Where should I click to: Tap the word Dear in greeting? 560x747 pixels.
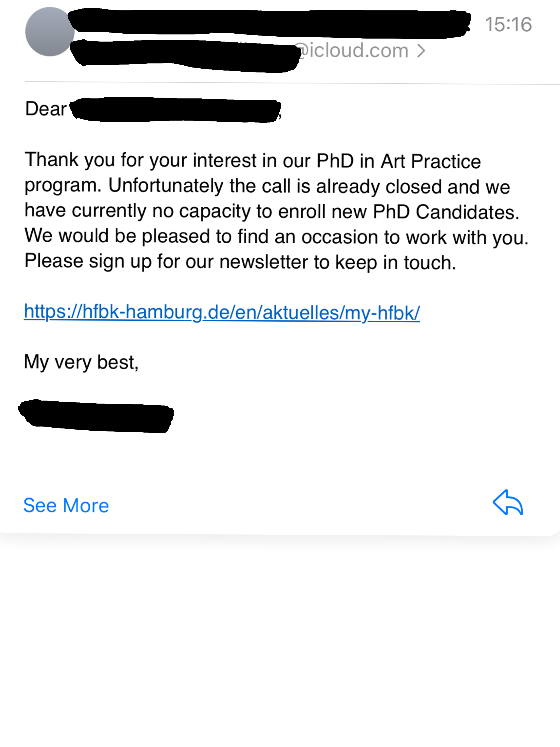(x=46, y=109)
